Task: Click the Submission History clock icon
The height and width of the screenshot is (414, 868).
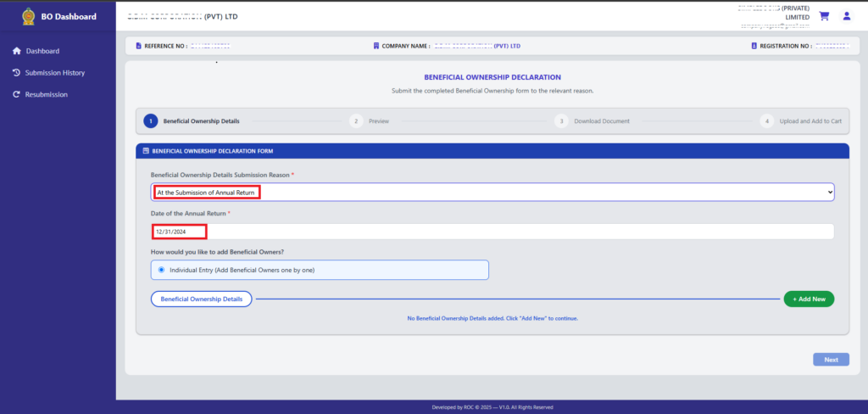Action: (17, 73)
